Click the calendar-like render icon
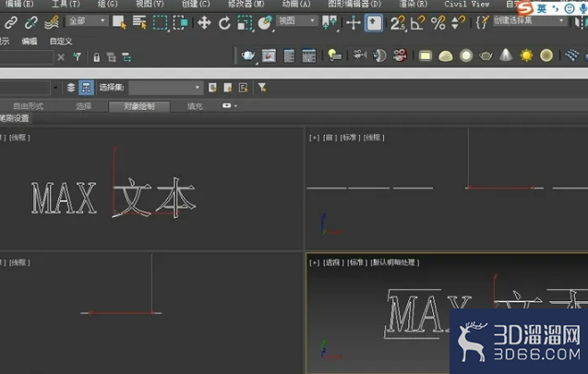Screen dimensions: 588x374 click(308, 56)
